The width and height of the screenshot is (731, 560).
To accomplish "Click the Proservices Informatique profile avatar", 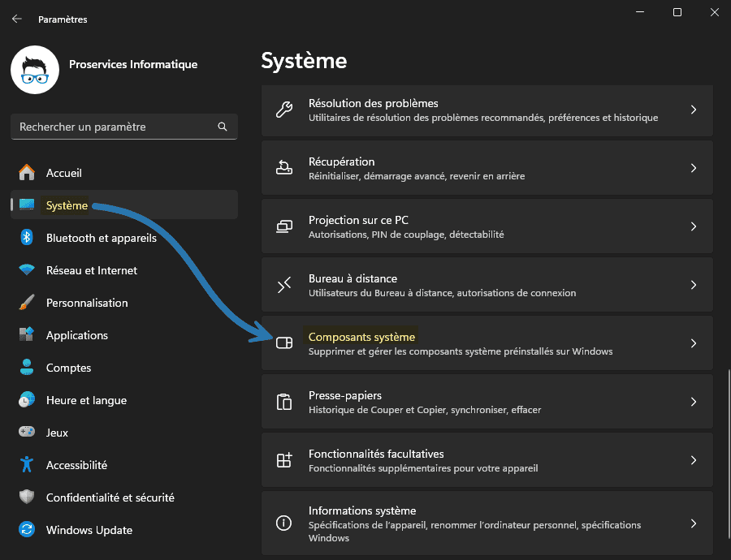I will tap(34, 70).
